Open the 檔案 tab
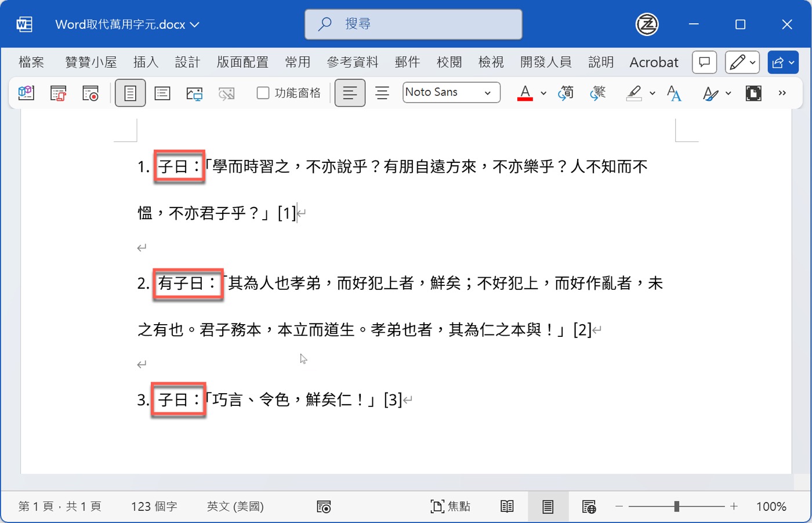 pos(31,62)
